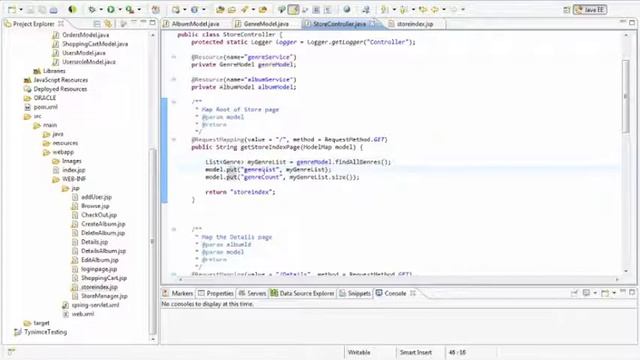Image resolution: width=640 pixels, height=360 pixels.
Task: Click the Open Perspective icon
Action: tap(567, 10)
